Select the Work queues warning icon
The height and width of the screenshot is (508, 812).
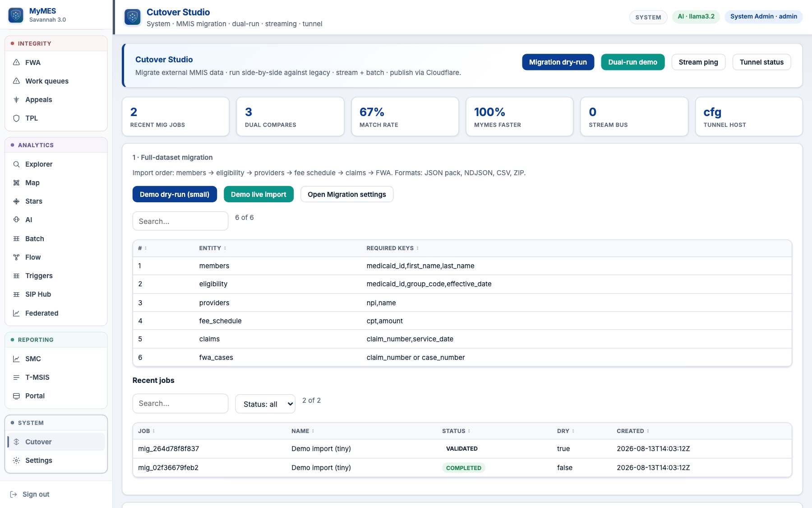[16, 81]
